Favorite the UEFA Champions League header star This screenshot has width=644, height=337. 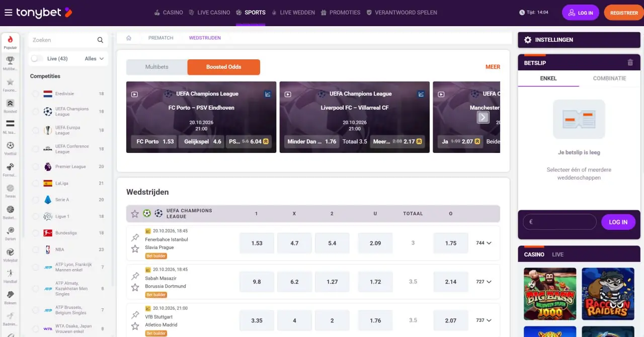pyautogui.click(x=135, y=214)
